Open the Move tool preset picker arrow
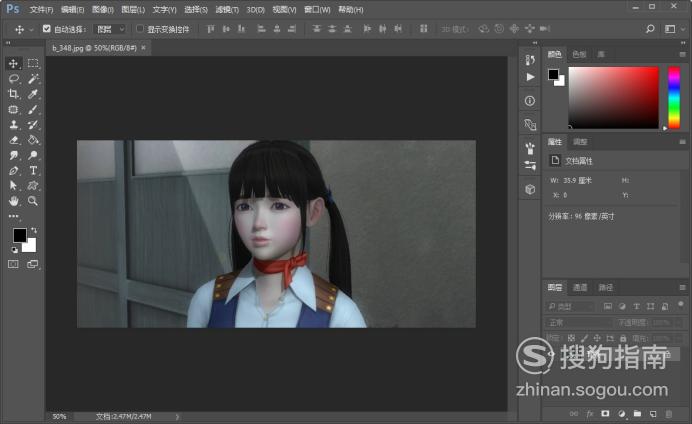This screenshot has width=692, height=424. coord(31,30)
